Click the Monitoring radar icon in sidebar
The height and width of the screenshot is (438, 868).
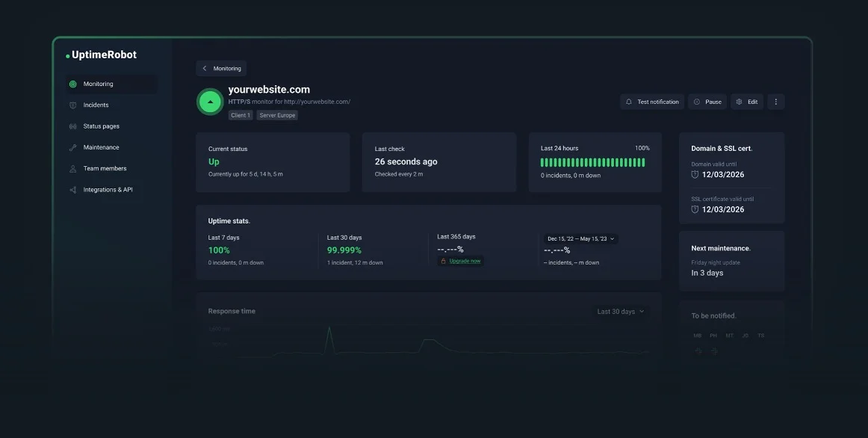coord(72,84)
